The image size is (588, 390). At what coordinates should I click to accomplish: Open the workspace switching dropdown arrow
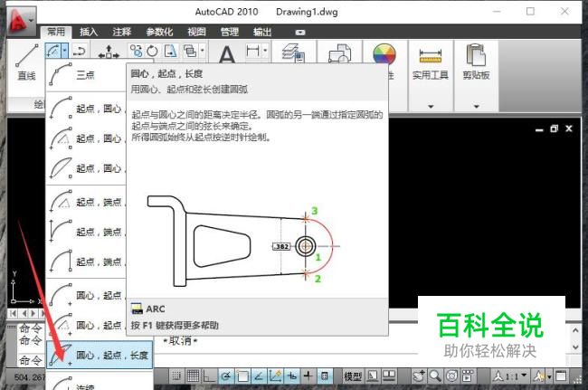click(549, 376)
